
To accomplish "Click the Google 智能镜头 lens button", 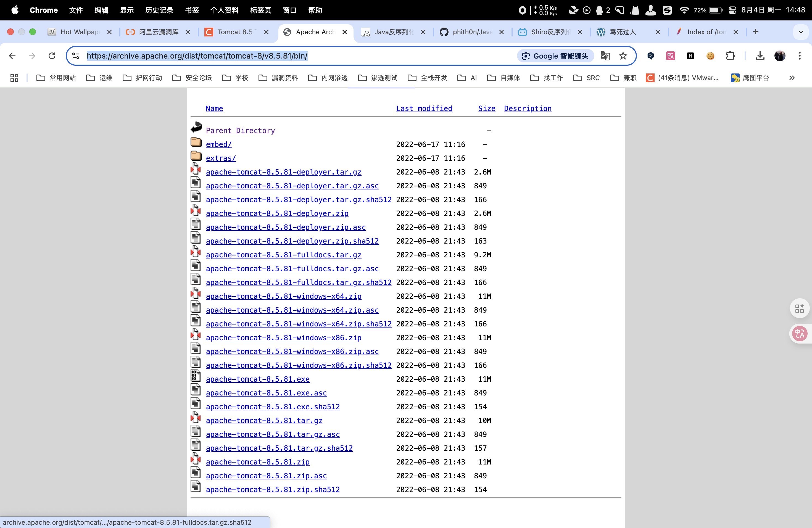I will point(555,56).
